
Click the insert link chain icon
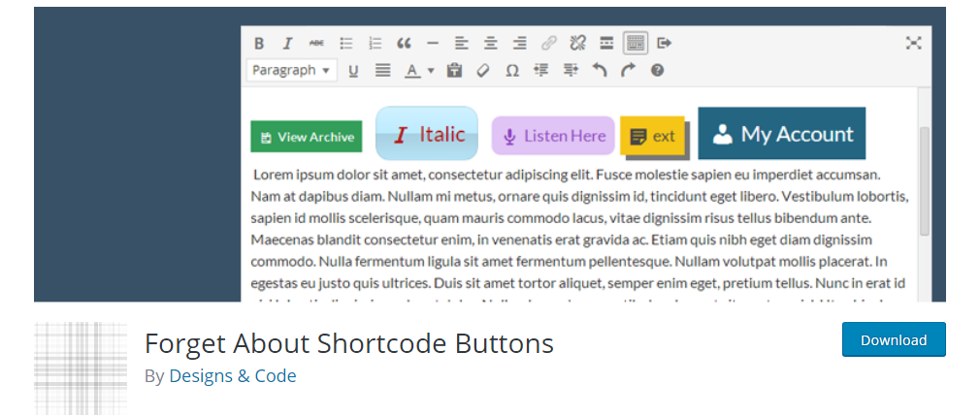[x=548, y=43]
